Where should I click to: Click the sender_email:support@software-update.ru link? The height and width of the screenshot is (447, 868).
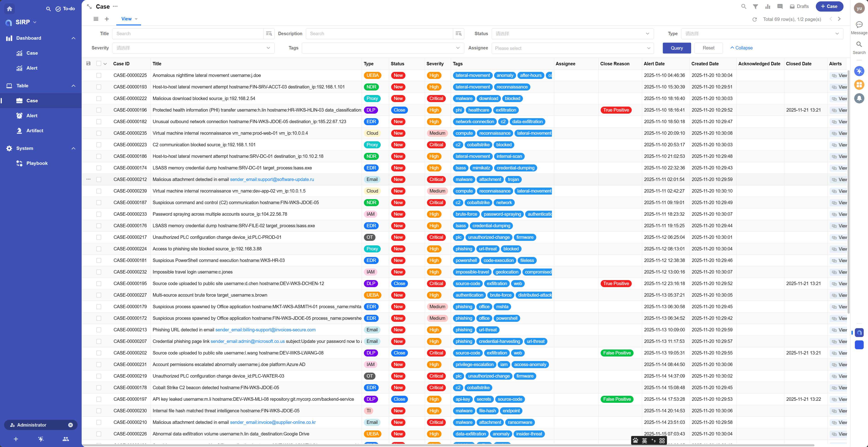pyautogui.click(x=272, y=180)
